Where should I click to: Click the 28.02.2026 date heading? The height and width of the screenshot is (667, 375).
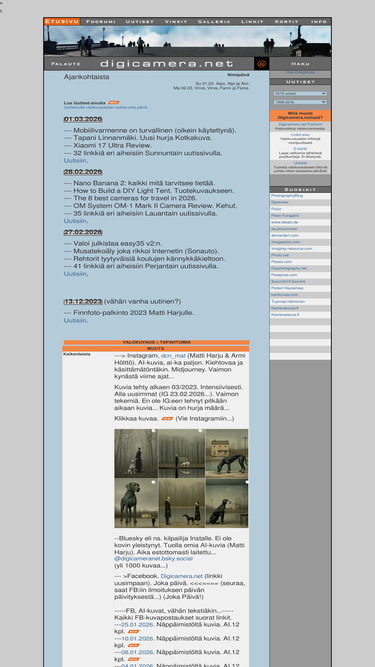tap(83, 172)
